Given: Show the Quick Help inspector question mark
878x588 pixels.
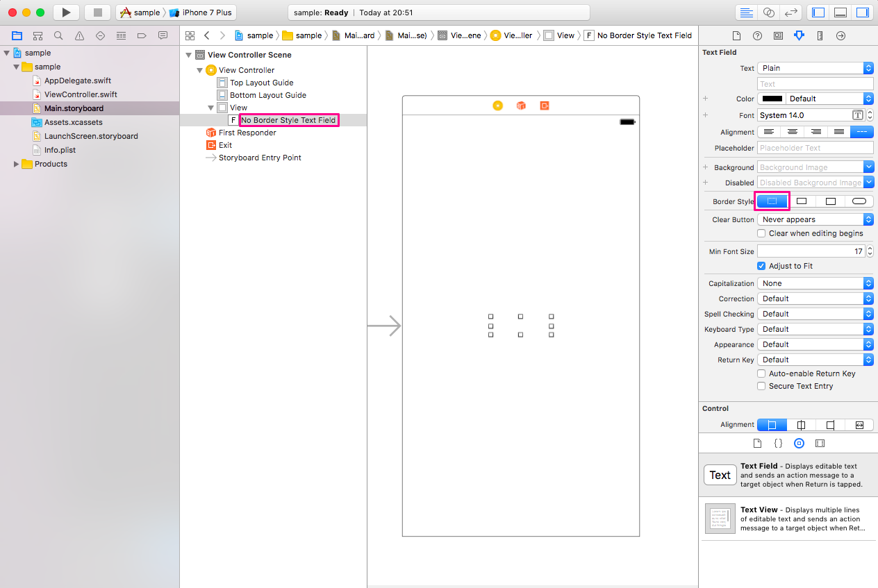Looking at the screenshot, I should (x=757, y=35).
